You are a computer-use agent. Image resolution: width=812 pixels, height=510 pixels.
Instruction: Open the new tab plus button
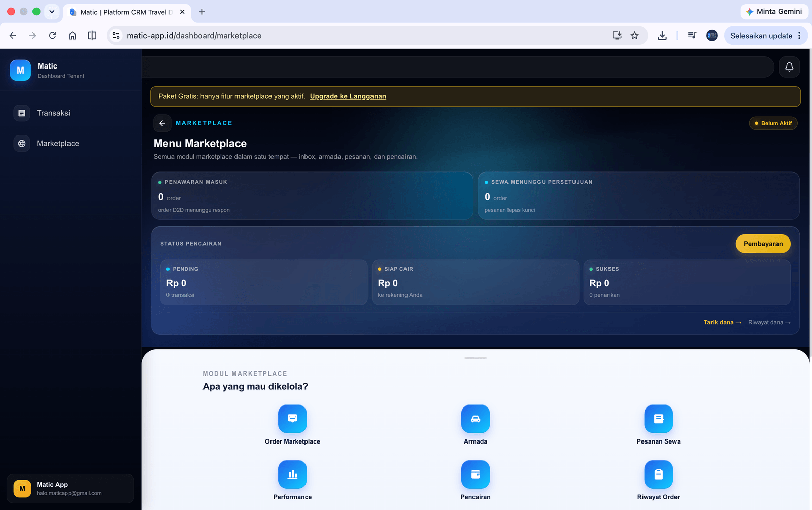[202, 12]
